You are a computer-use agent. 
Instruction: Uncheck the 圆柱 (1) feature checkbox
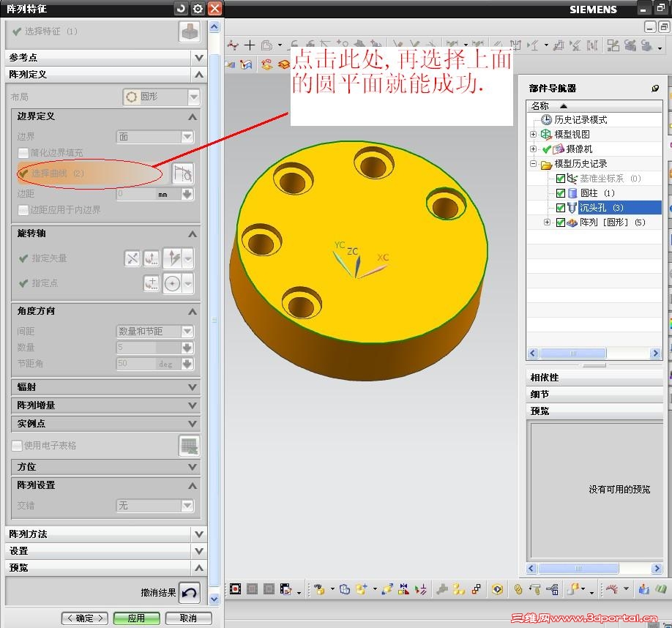coord(560,193)
